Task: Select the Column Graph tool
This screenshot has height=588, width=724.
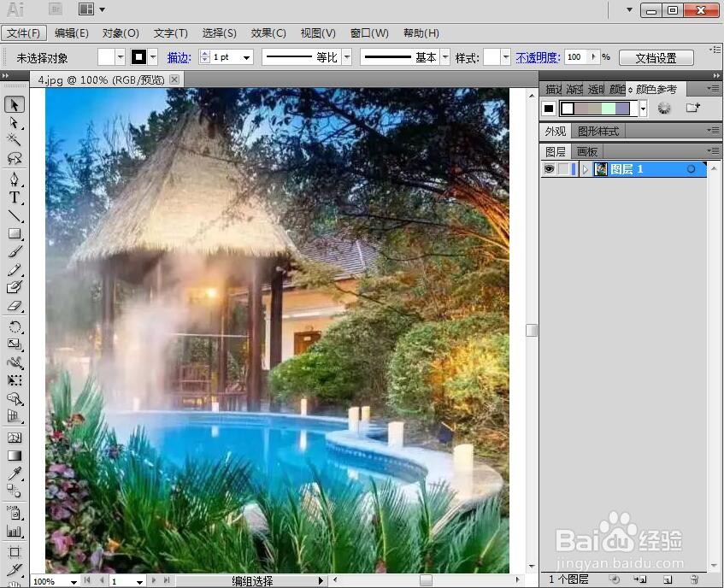Action: 15,532
